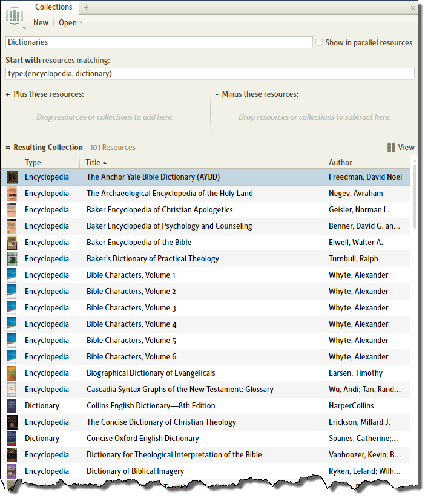Click cover icon of Bible Characters, Volume 2

12,293
